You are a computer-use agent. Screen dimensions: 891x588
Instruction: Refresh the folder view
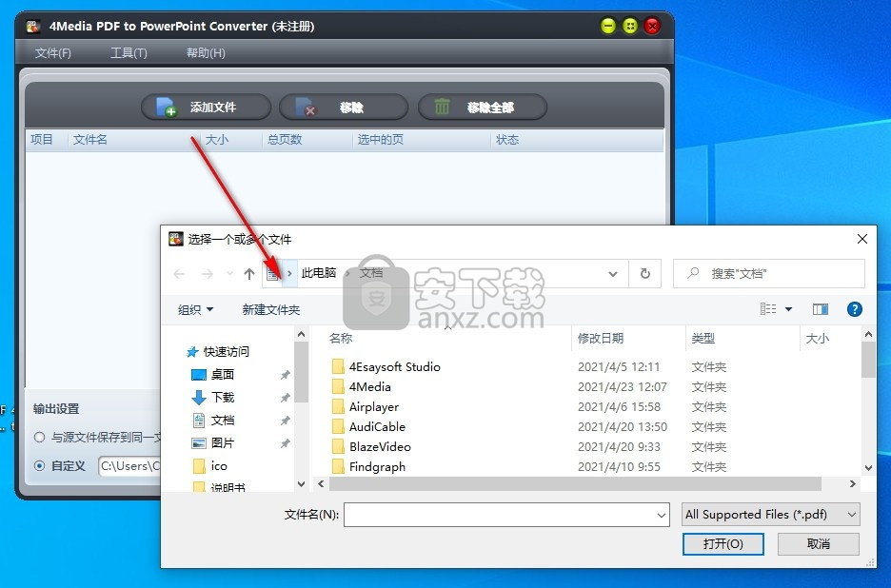tap(645, 274)
